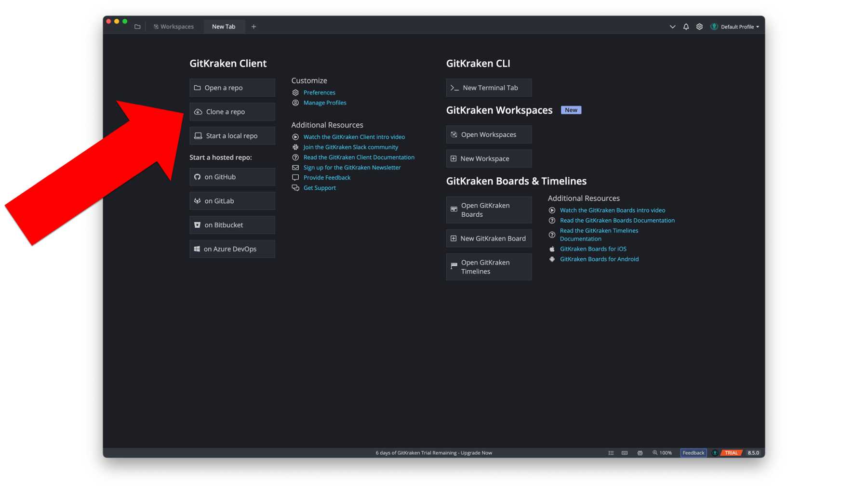Click the speech bubble icon beside Provide Feedback
868x488 pixels.
(x=295, y=178)
